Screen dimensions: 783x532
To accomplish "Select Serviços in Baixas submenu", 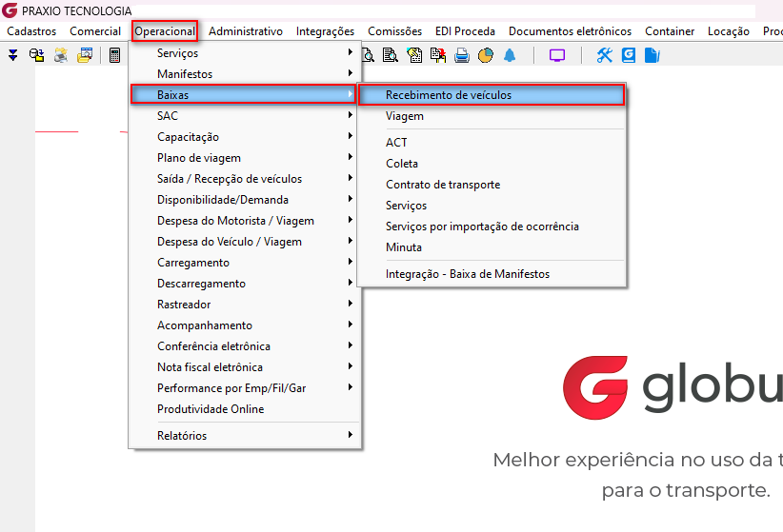I will (492, 206).
